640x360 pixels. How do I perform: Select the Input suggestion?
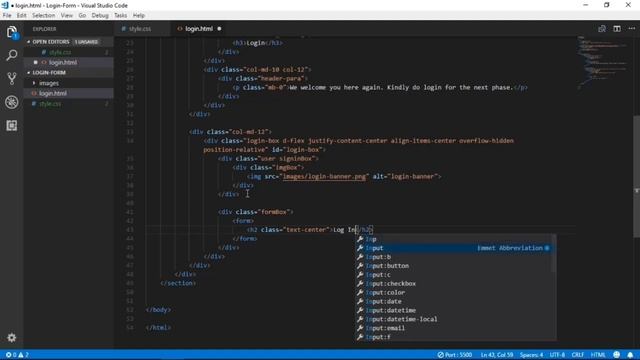pyautogui.click(x=453, y=248)
